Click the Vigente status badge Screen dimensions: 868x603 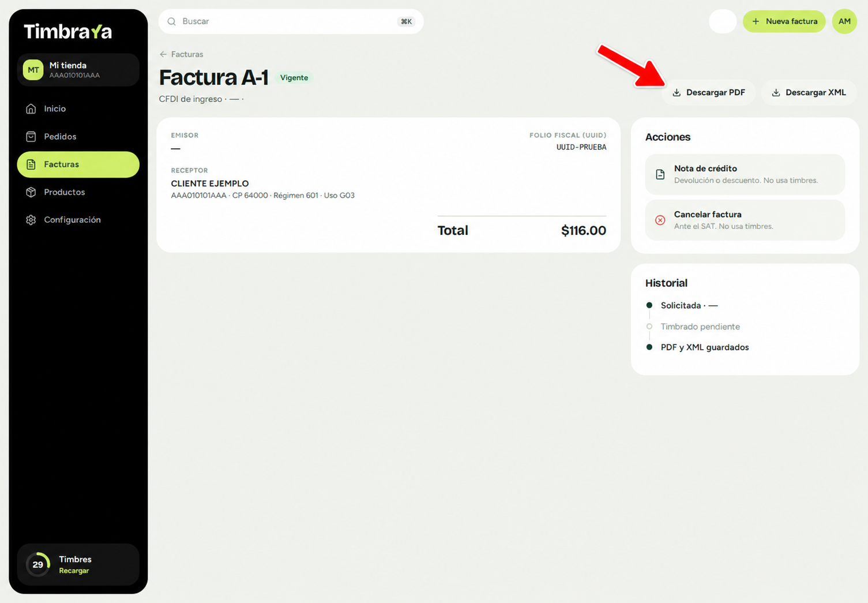(x=294, y=78)
